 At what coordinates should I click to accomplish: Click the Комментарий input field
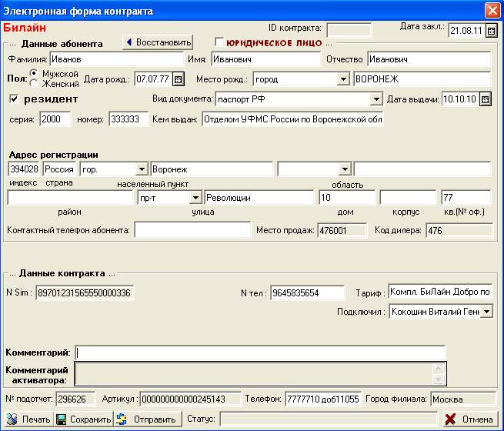coord(260,352)
